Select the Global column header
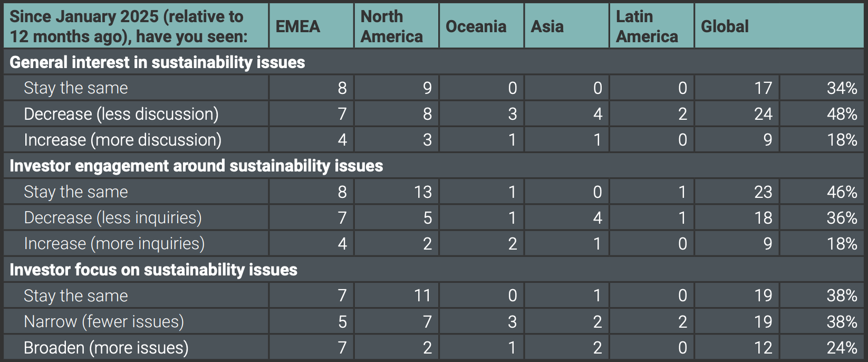Image resolution: width=868 pixels, height=362 pixels. (725, 26)
